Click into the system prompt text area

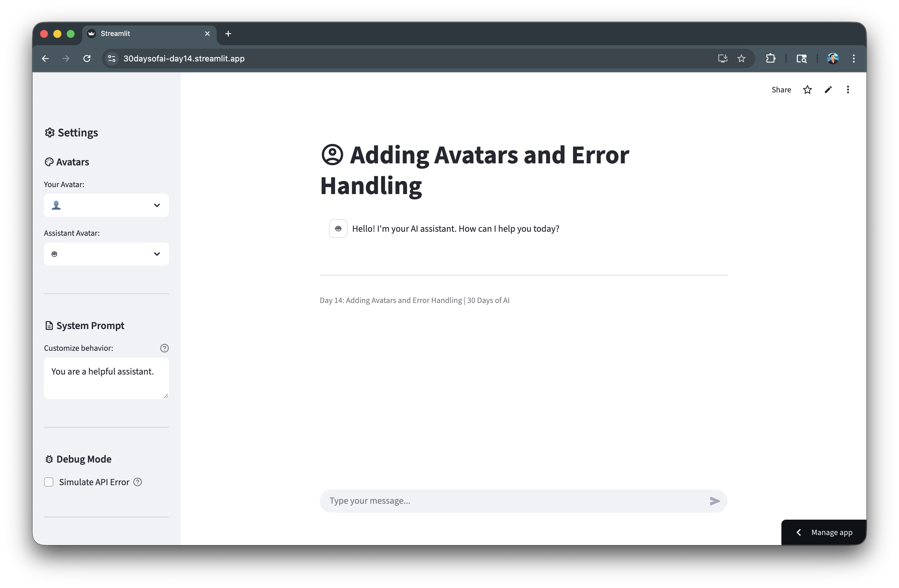tap(106, 378)
